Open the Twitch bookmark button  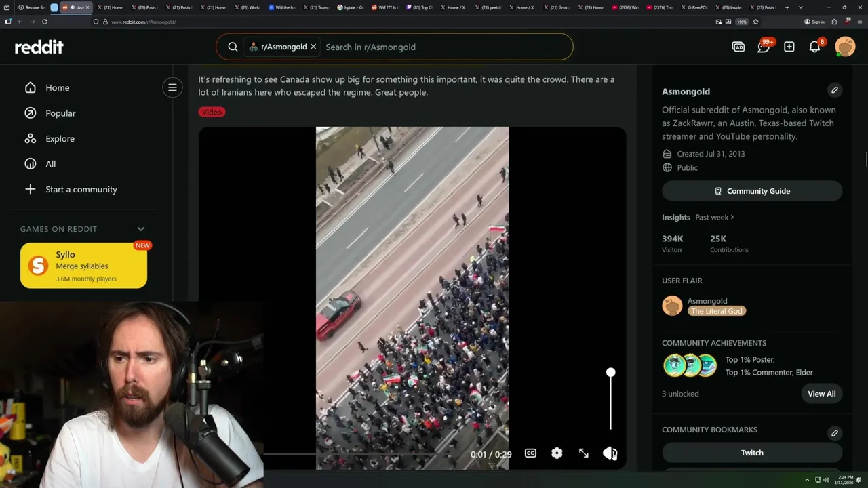(752, 453)
